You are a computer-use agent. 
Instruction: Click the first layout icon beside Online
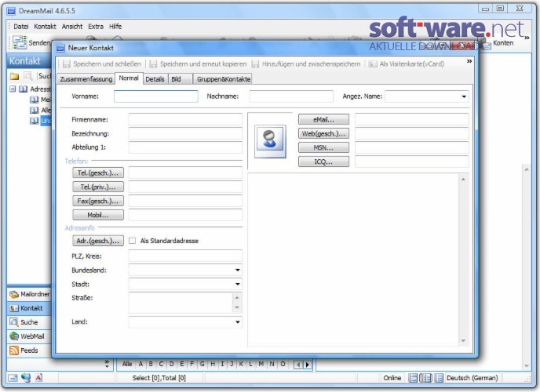413,378
